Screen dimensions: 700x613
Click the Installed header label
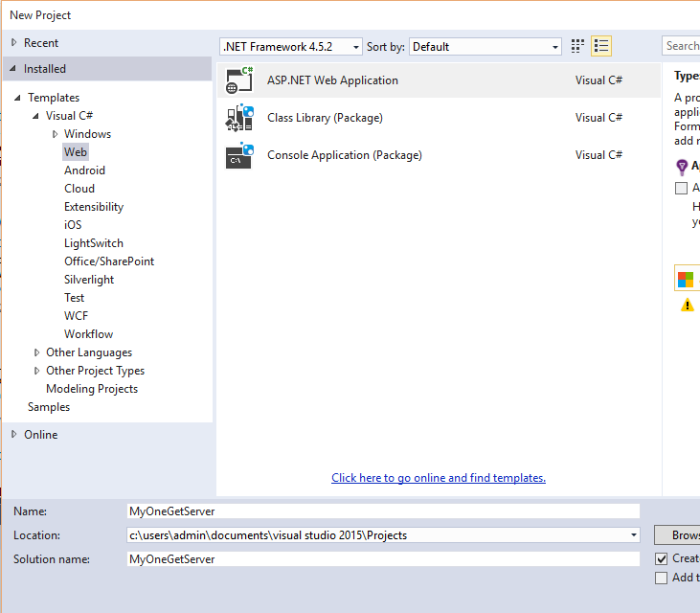(45, 69)
